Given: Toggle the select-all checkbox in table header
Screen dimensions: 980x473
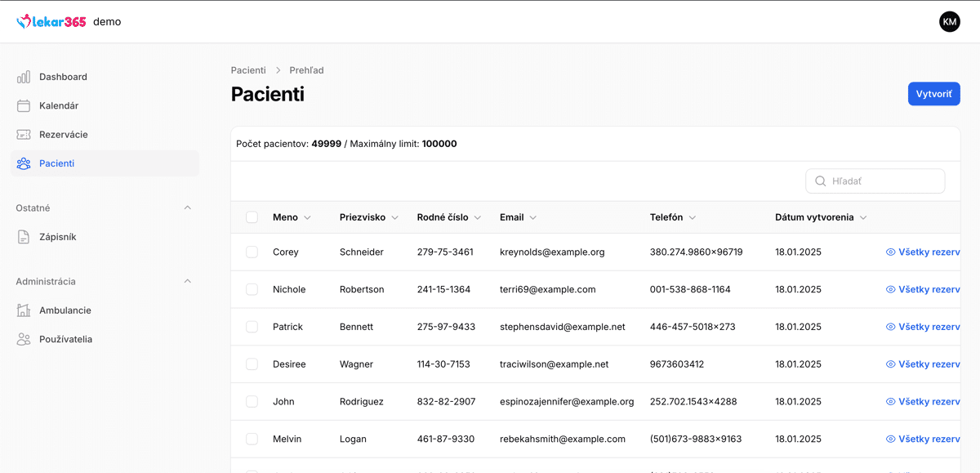Looking at the screenshot, I should (252, 217).
